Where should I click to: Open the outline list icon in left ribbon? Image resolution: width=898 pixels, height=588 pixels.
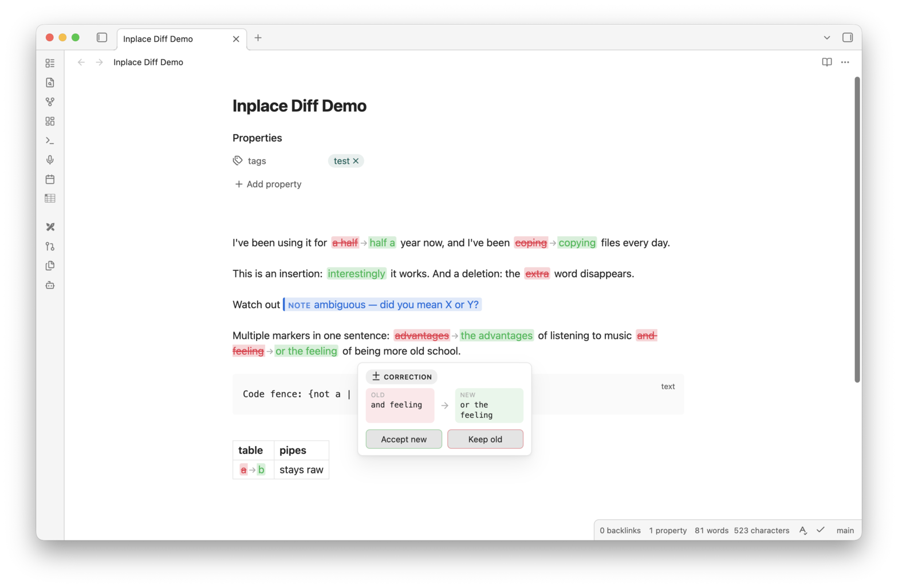tap(50, 63)
